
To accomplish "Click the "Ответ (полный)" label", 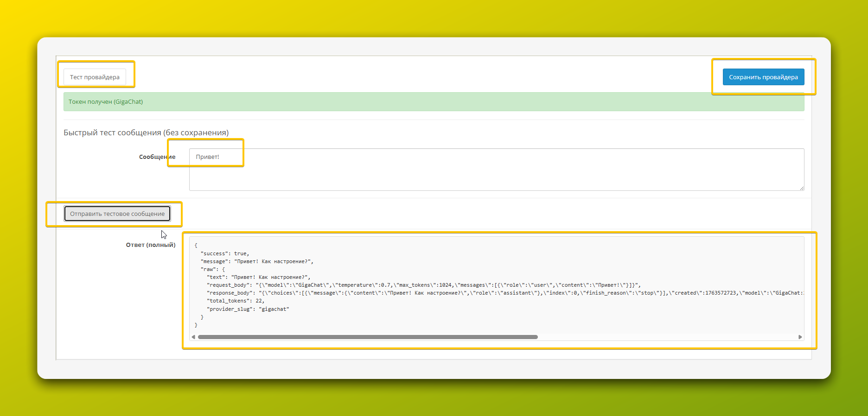I will [151, 245].
